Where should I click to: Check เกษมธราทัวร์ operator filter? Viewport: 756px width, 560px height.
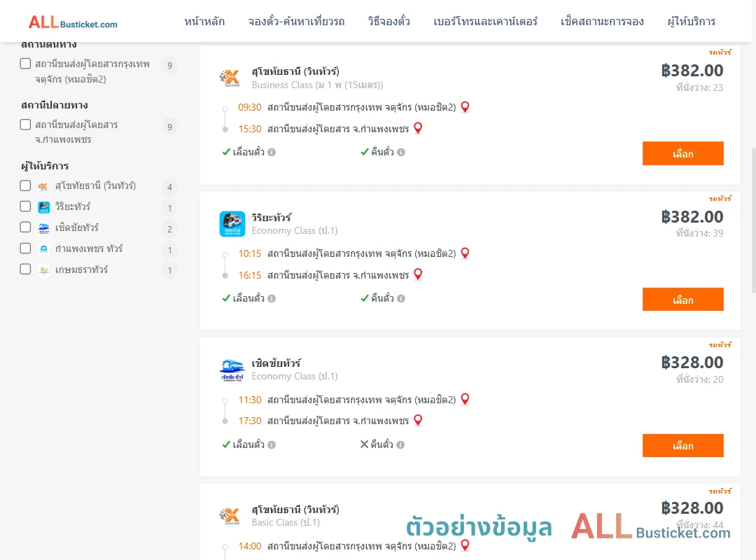(26, 269)
